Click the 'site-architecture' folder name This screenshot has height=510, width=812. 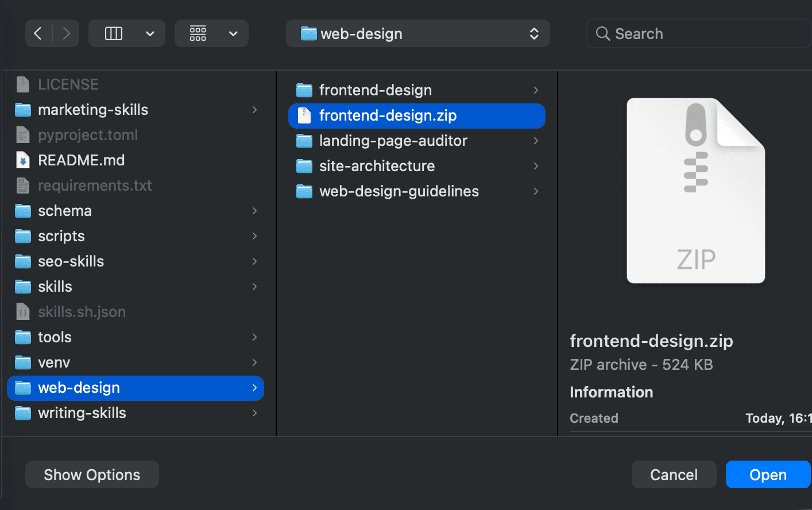coord(377,166)
